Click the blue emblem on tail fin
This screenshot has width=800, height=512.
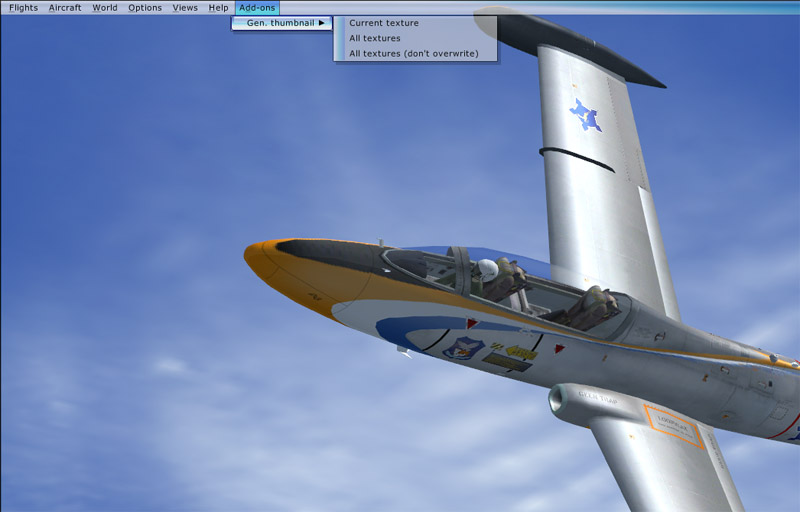[585, 115]
